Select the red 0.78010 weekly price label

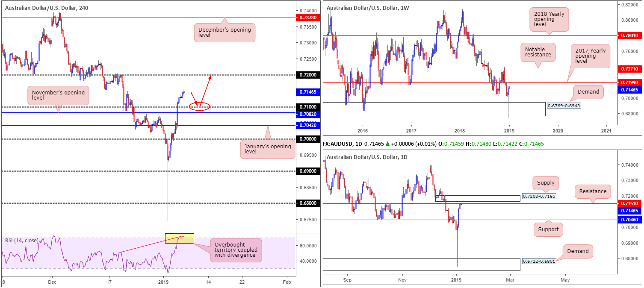click(x=629, y=35)
